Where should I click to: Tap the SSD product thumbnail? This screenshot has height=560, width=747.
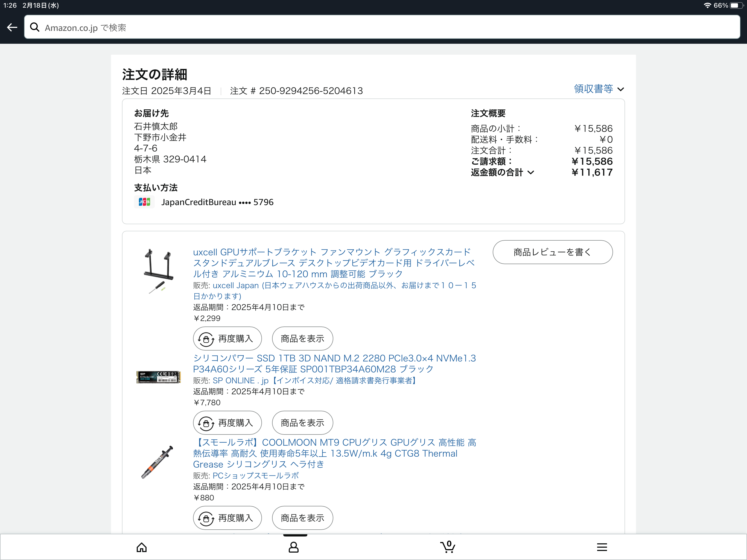(x=158, y=377)
